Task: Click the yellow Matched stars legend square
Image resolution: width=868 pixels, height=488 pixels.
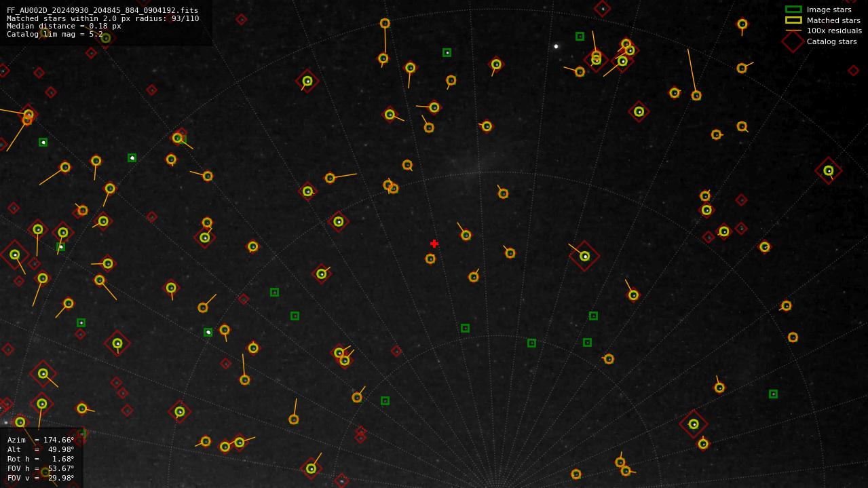Action: pos(793,20)
